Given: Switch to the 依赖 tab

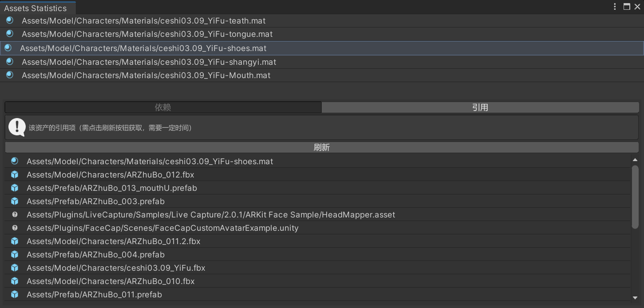Looking at the screenshot, I should [x=162, y=107].
